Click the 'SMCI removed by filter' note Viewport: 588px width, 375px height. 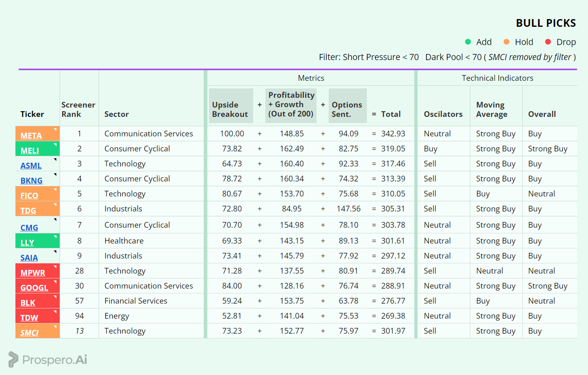(530, 57)
